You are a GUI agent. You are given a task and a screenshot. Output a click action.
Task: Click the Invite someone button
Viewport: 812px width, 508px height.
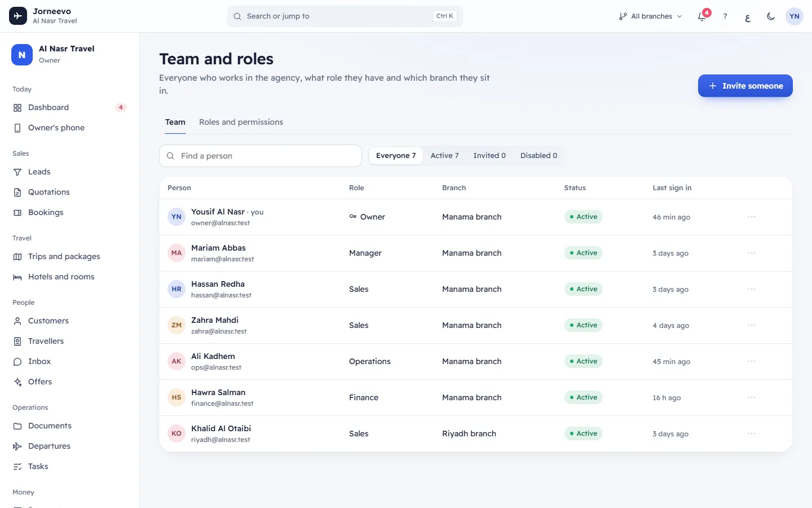click(x=745, y=86)
